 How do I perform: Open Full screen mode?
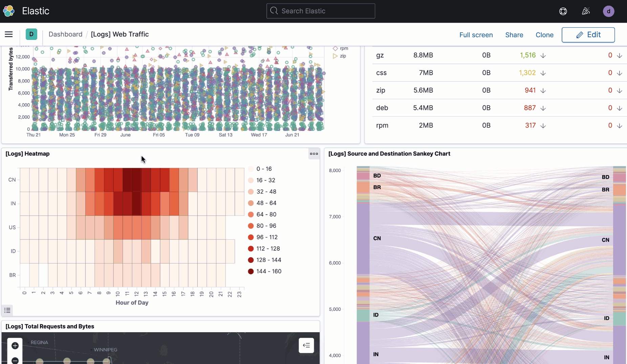pyautogui.click(x=476, y=35)
